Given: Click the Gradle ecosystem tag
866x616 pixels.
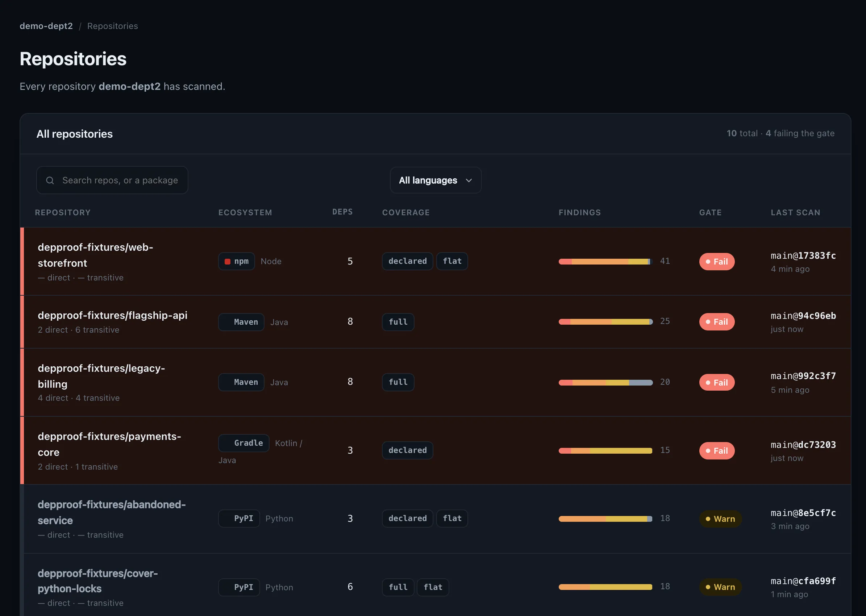Looking at the screenshot, I should (x=243, y=443).
